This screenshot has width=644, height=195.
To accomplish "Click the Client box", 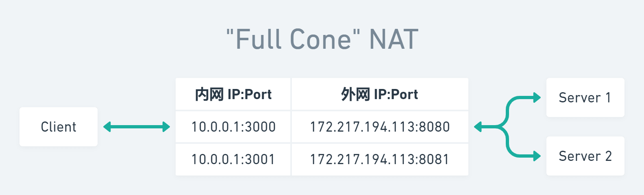I will [x=59, y=127].
